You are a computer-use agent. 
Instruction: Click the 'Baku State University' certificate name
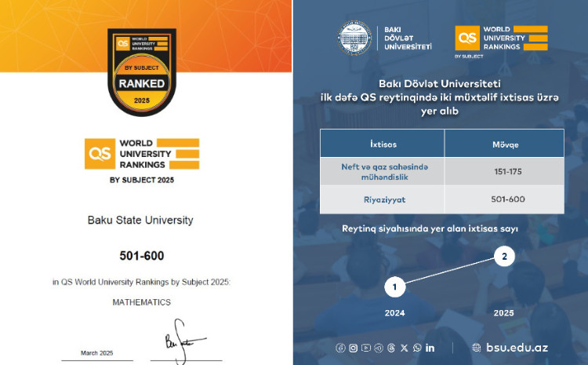coord(140,221)
